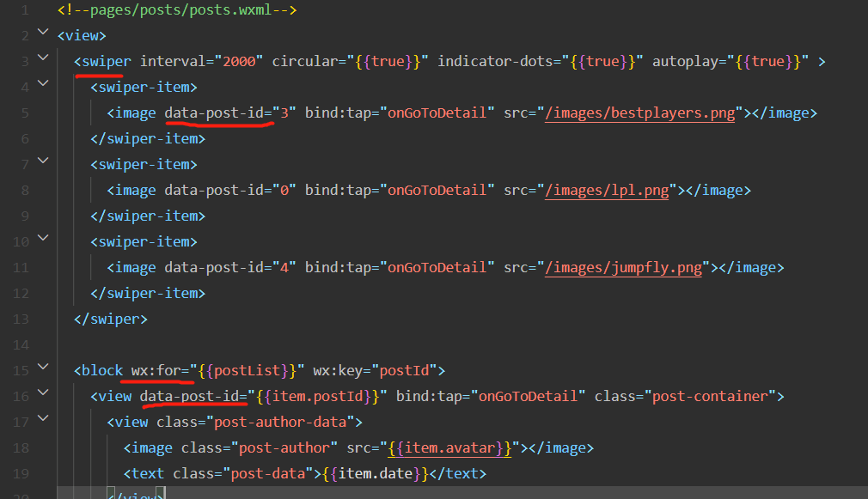Collapse the view tag on line 2

click(x=43, y=32)
